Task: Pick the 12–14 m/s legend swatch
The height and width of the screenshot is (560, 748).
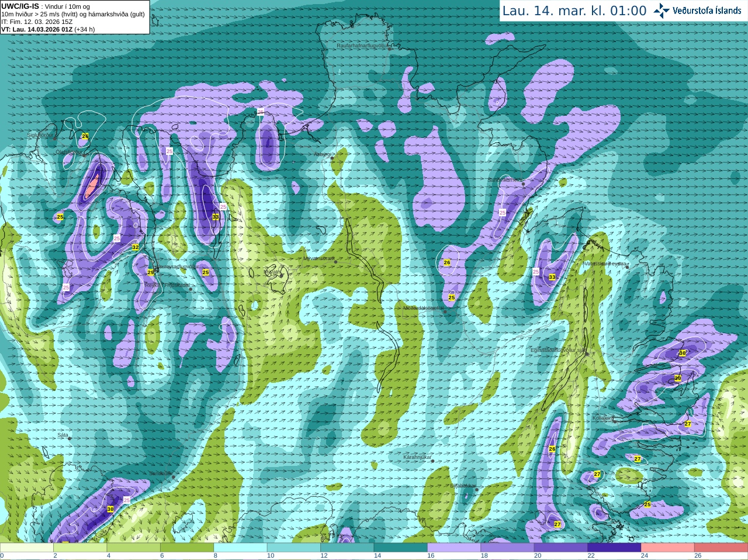Action: click(348, 548)
